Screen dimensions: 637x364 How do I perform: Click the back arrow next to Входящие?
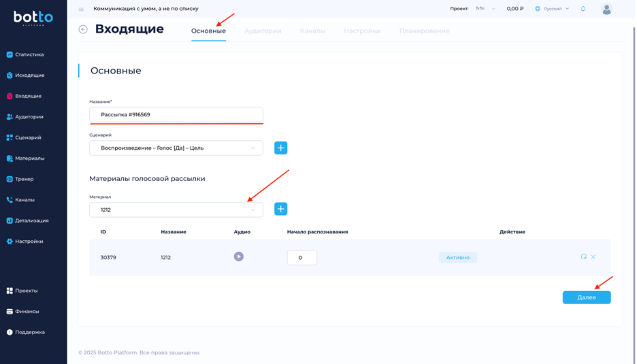[83, 29]
